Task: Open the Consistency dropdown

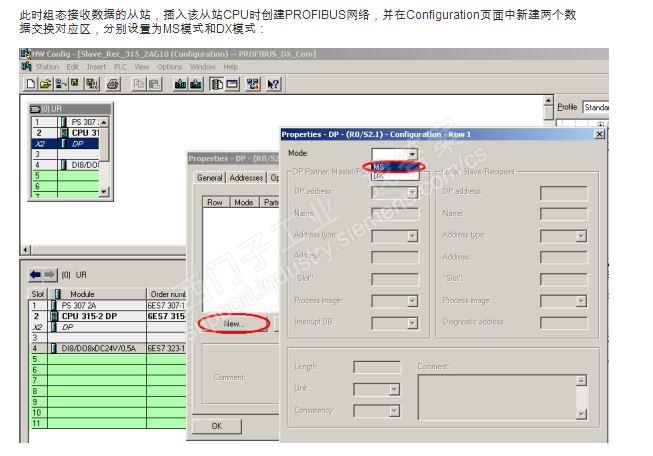Action: (x=394, y=411)
